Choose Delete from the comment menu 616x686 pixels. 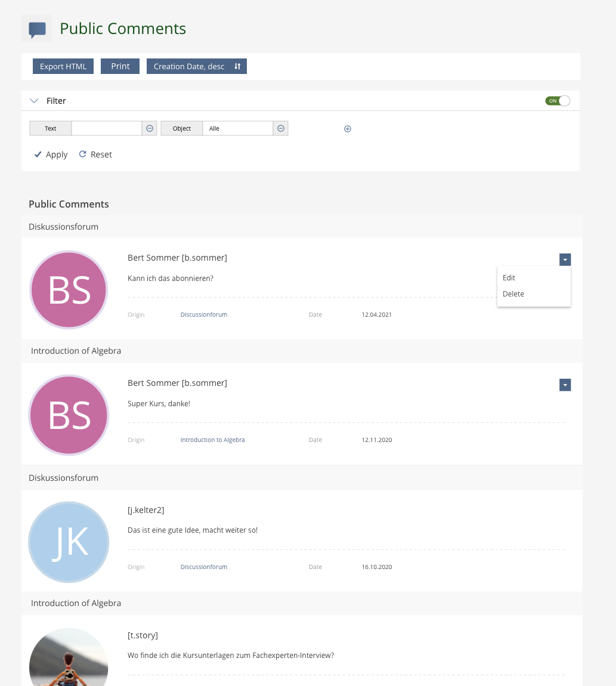513,294
